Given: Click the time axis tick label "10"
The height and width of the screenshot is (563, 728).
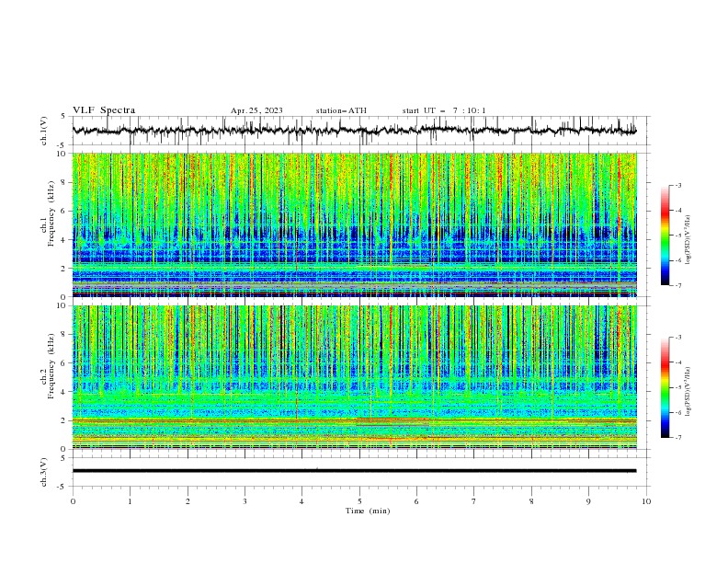Looking at the screenshot, I should (646, 501).
